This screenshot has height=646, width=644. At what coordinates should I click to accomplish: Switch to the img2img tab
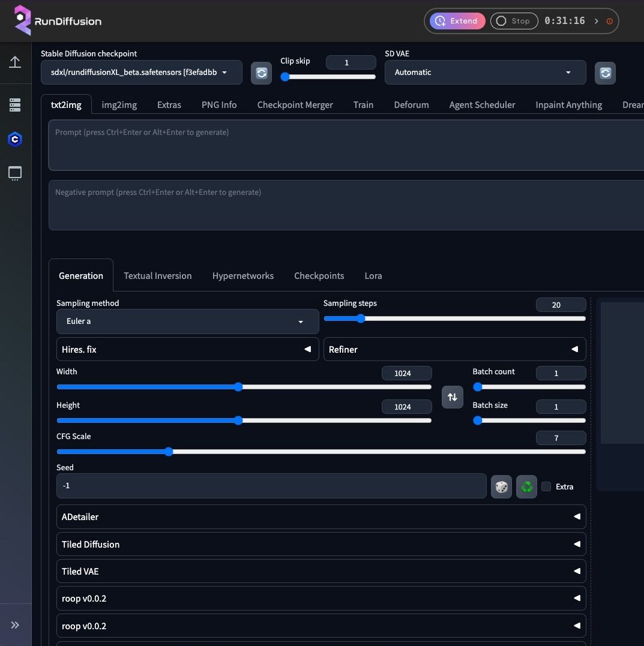click(119, 105)
